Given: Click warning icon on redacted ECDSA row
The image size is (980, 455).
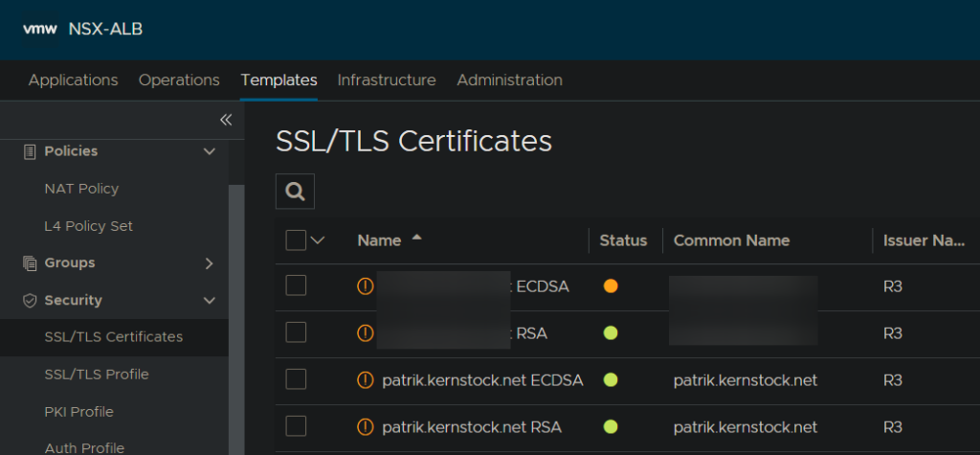Looking at the screenshot, I should point(365,286).
